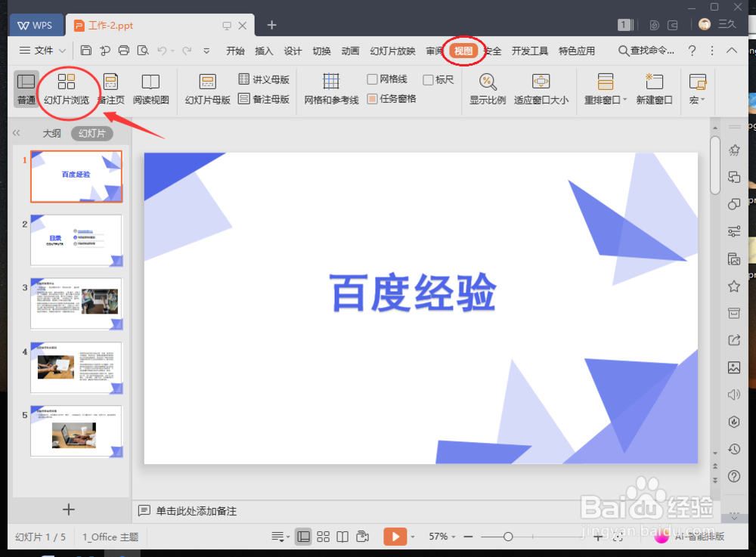Open the 动画 animations tab
This screenshot has height=557, width=756.
point(350,51)
